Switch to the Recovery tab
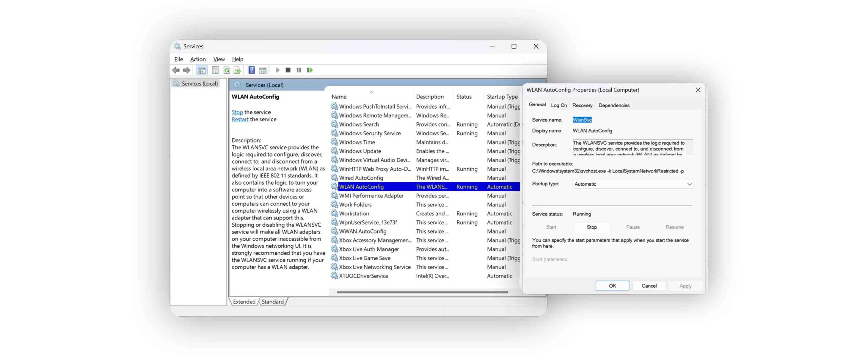Screen dimensions: 868x356 pyautogui.click(x=582, y=105)
